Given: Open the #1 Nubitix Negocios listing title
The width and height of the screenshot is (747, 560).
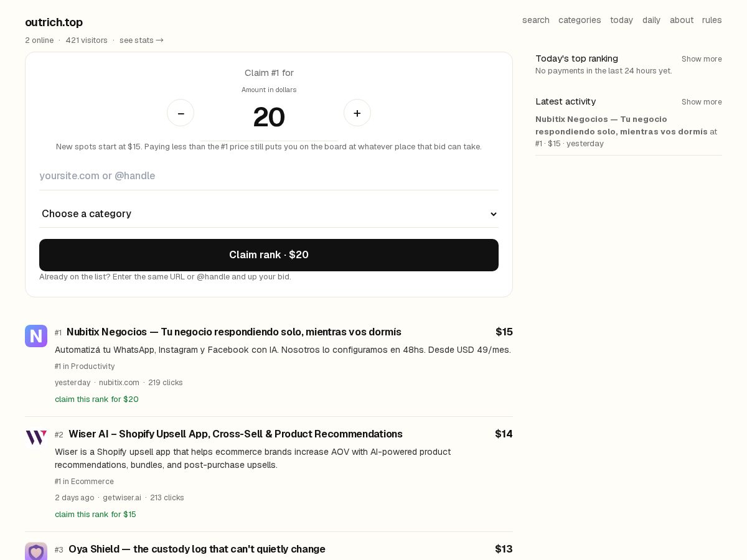Looking at the screenshot, I should coord(234,332).
